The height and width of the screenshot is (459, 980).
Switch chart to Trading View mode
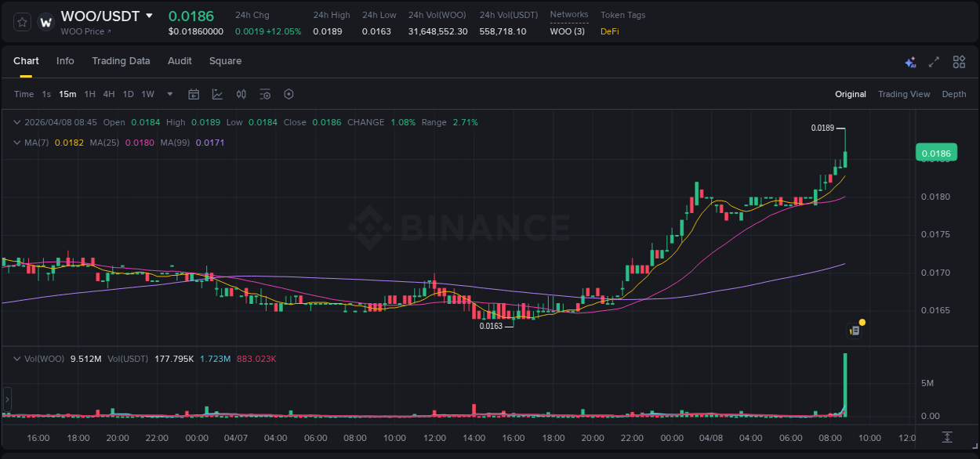tap(904, 94)
